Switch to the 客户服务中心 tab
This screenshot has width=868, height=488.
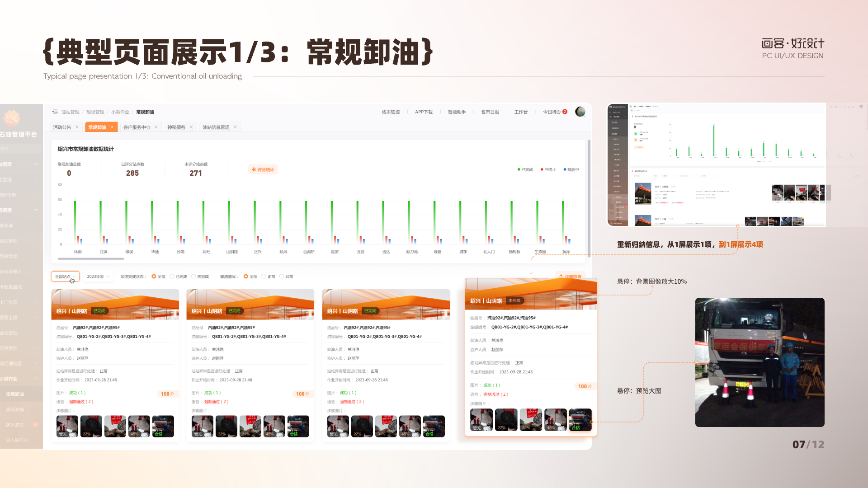coord(137,127)
